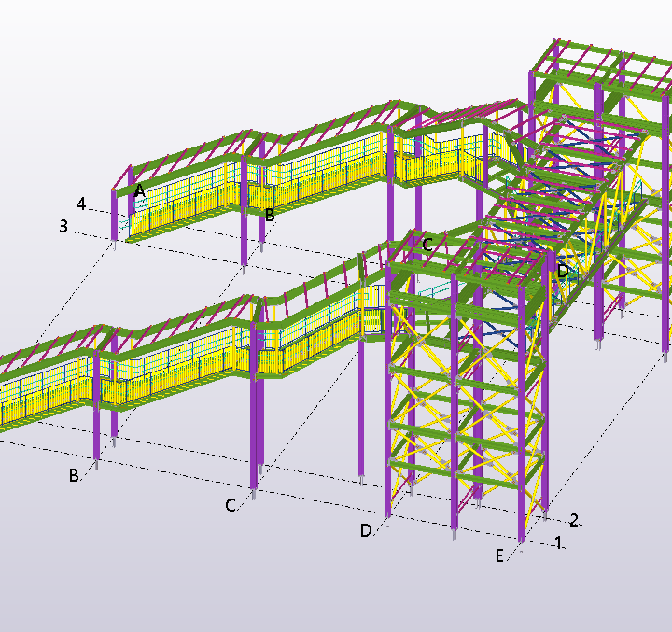Select upper grid label C near tower
The width and height of the screenshot is (672, 632).
tap(427, 245)
